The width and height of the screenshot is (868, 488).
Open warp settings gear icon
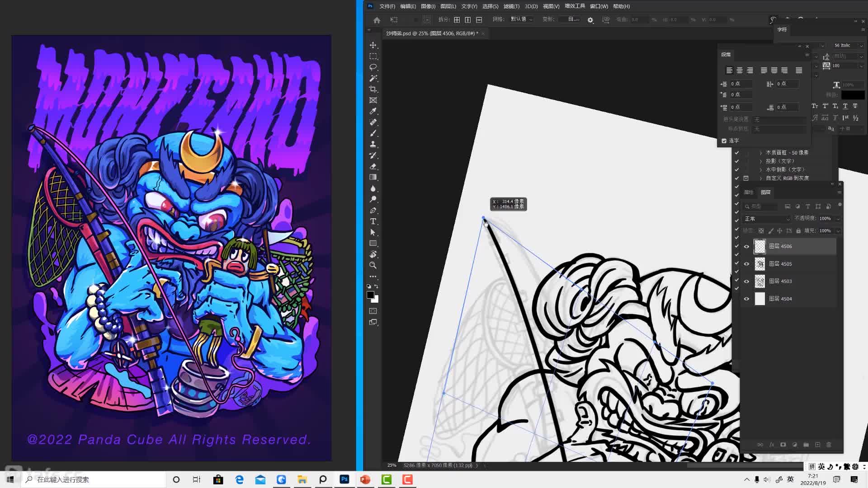(x=590, y=20)
